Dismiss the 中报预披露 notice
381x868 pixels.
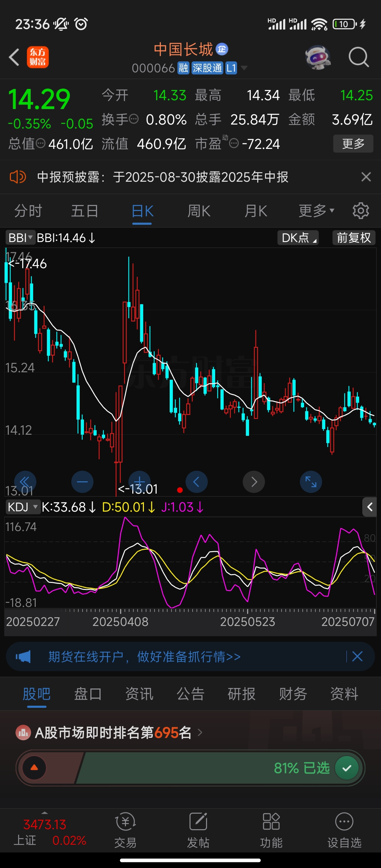pos(366,177)
